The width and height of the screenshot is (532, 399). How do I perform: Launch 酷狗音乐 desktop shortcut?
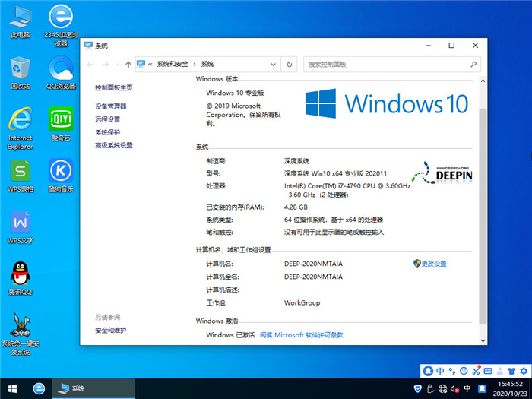click(61, 176)
